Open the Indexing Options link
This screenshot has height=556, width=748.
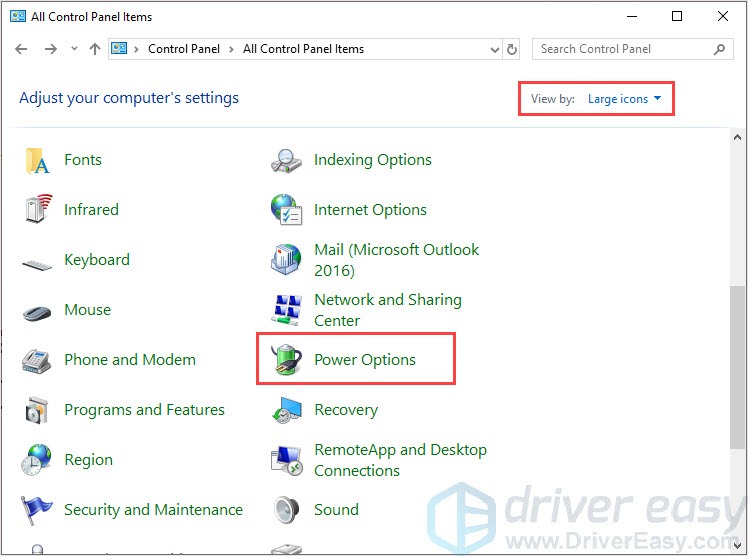coord(373,160)
